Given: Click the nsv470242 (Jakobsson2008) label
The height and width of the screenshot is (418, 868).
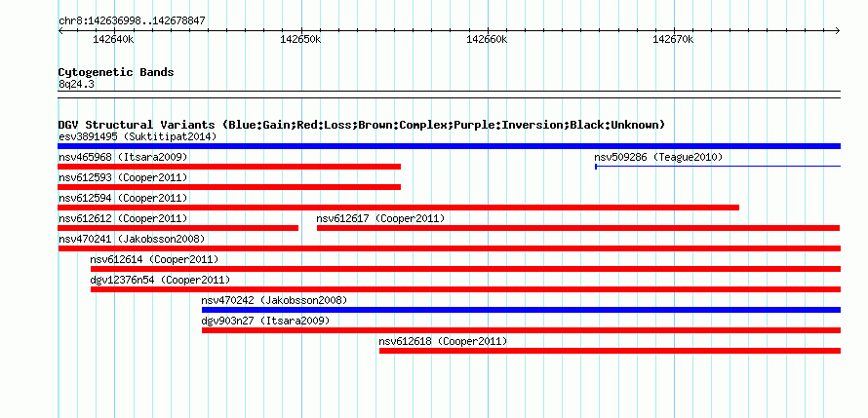Looking at the screenshot, I should pos(275,300).
